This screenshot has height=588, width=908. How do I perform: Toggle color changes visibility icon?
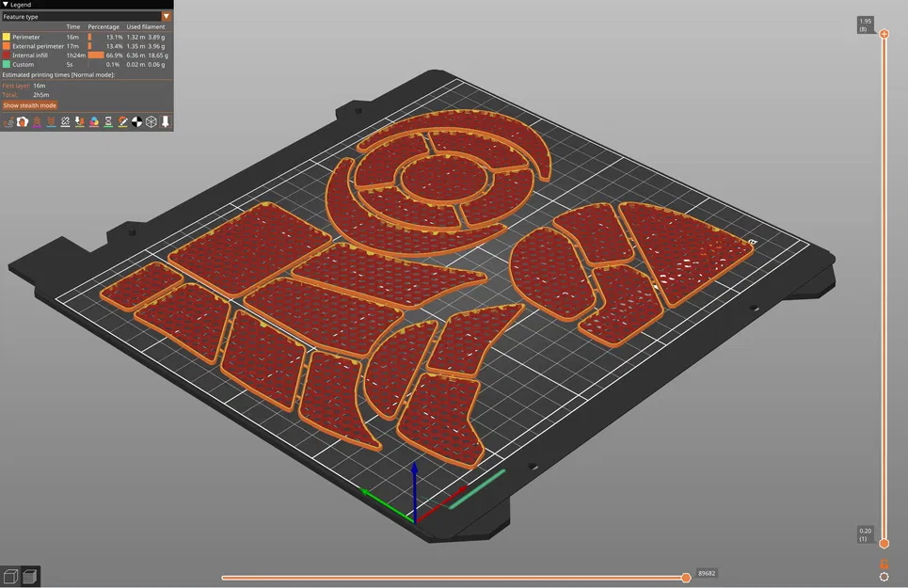pos(94,122)
